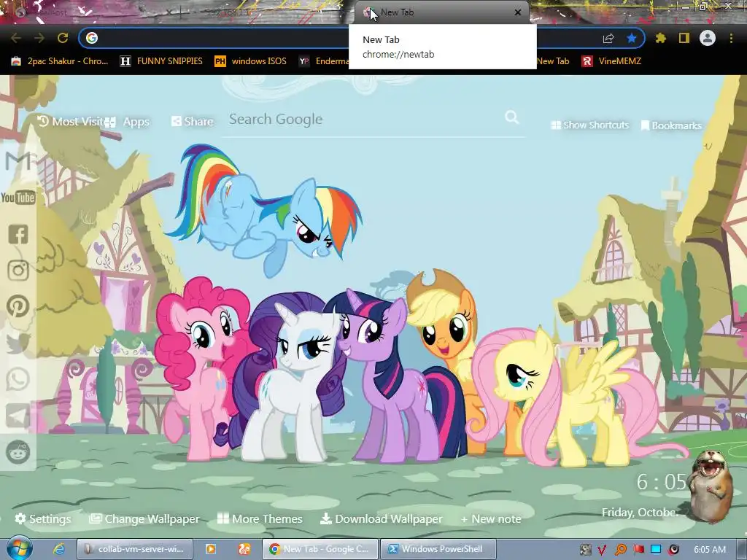Open the new tab Settings
The width and height of the screenshot is (747, 560).
pos(43,518)
